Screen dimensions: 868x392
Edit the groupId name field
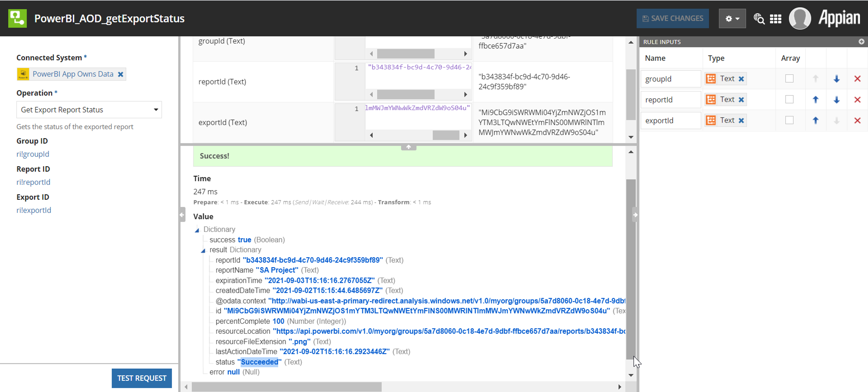click(x=670, y=79)
